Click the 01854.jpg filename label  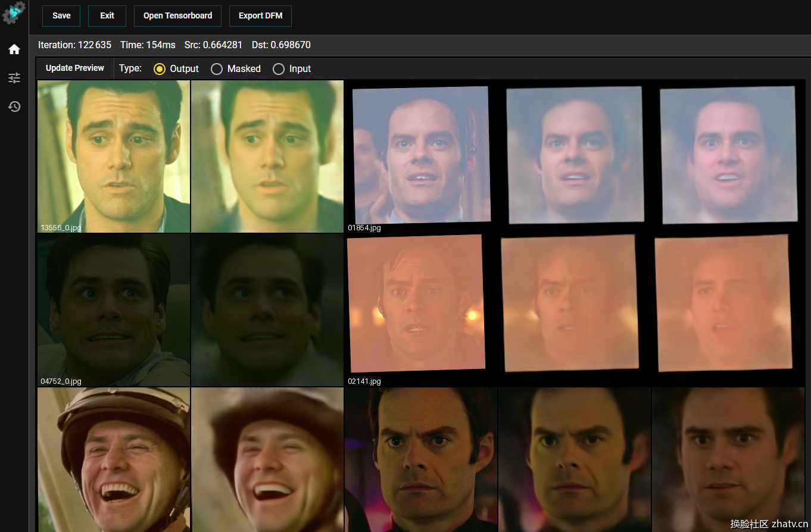coord(364,228)
